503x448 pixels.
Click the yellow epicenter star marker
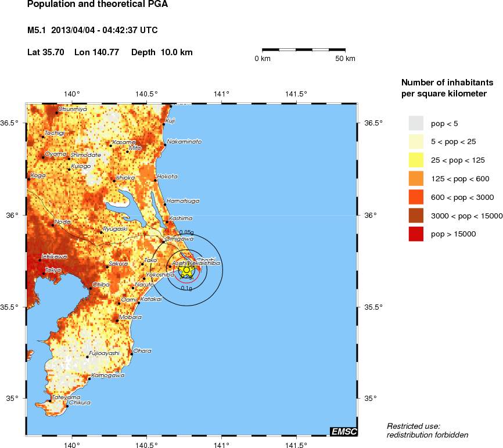point(186,270)
